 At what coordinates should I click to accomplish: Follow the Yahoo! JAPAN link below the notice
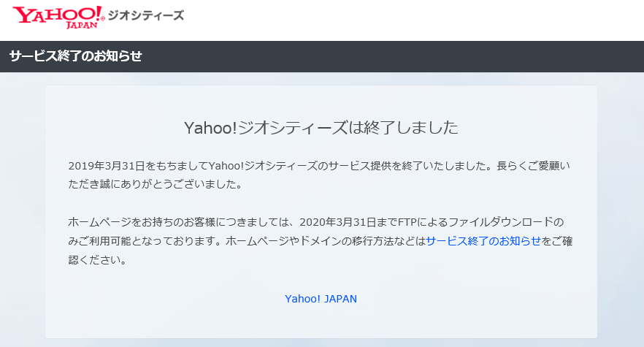tap(321, 299)
